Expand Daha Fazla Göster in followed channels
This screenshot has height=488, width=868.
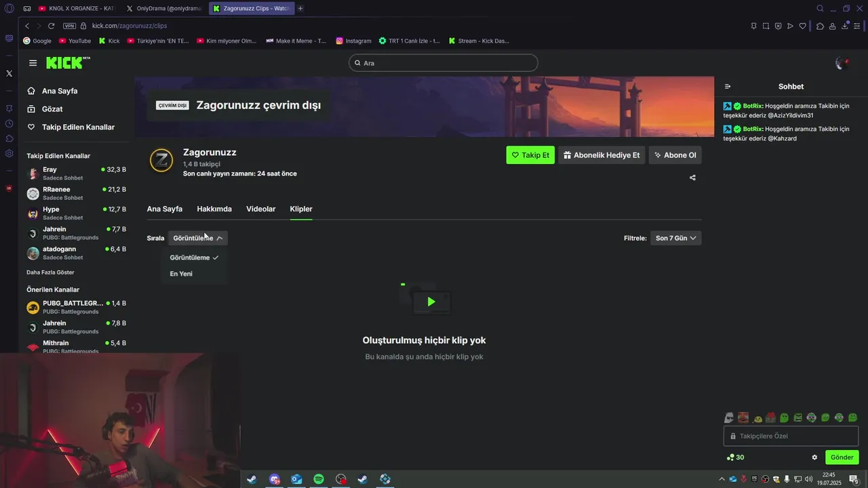tap(50, 272)
